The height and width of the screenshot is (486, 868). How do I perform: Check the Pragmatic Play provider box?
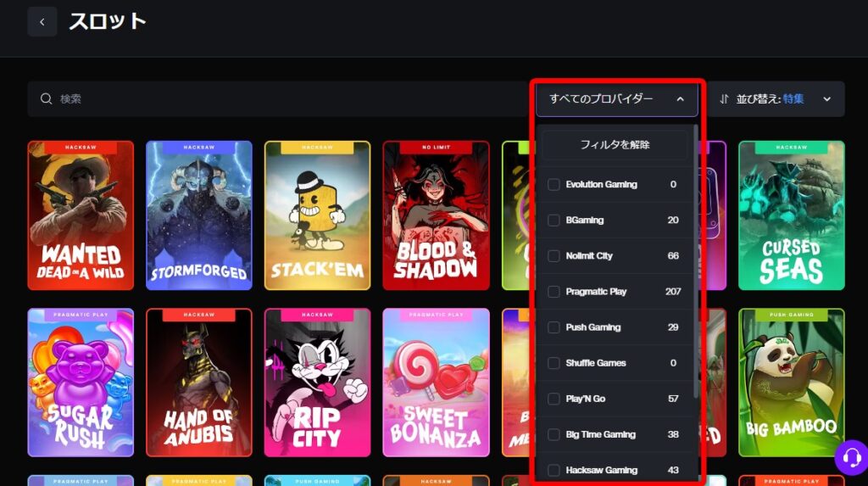coord(554,292)
